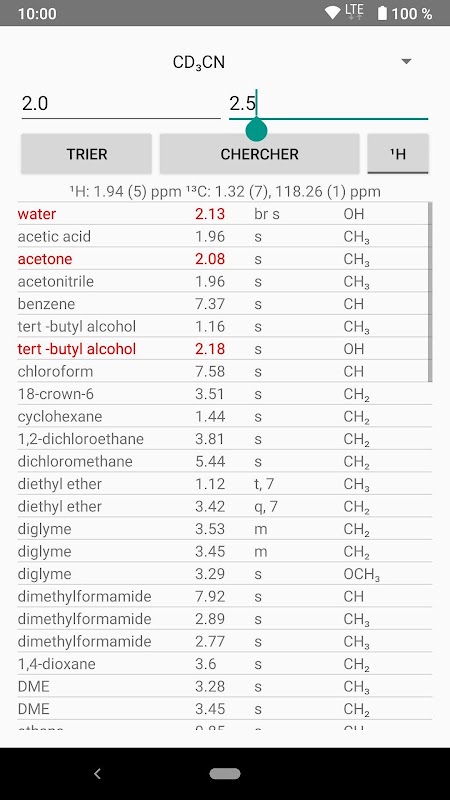Tap the CHERCHER search button
The width and height of the screenshot is (450, 800).
pos(259,154)
